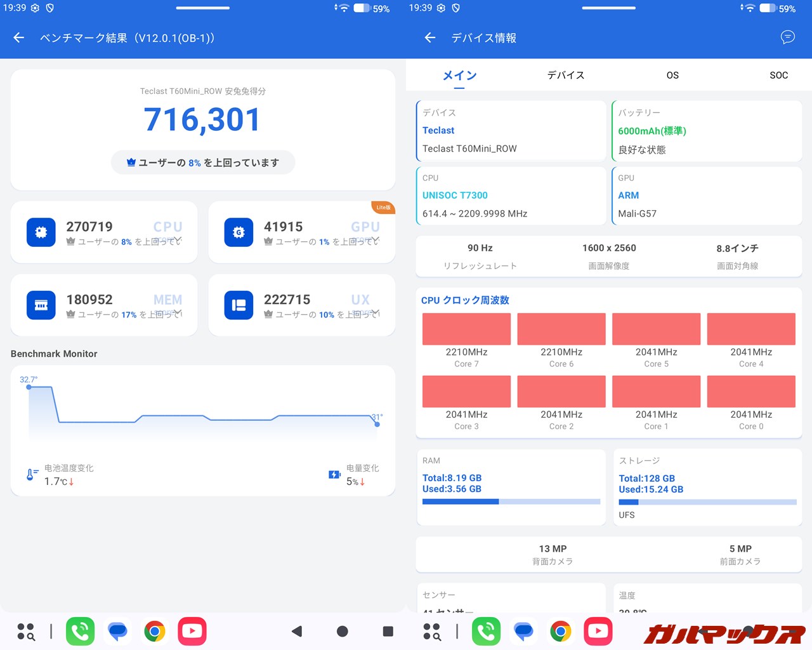Viewport: 812px width, 650px height.
Task: Tap the GPU score icon
Action: pyautogui.click(x=239, y=232)
